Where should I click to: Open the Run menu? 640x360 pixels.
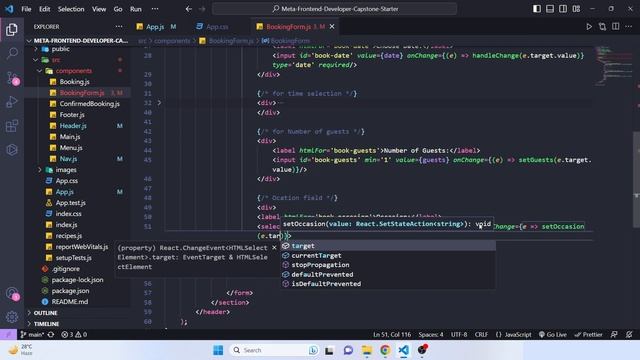tap(136, 9)
